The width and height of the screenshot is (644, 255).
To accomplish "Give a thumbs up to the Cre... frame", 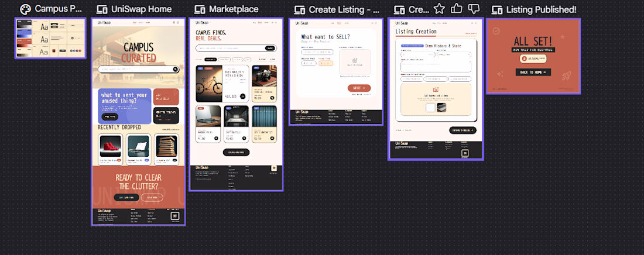I will 456,9.
